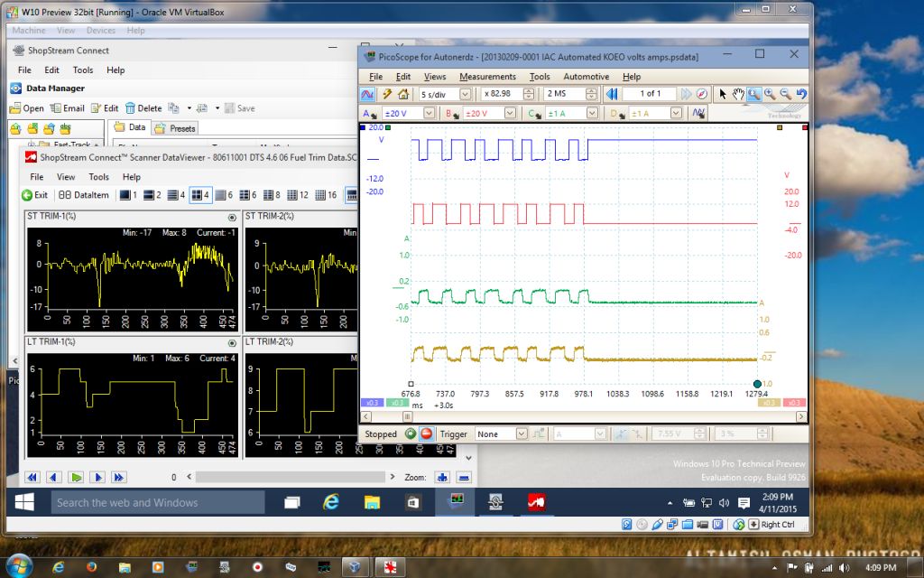This screenshot has height=578, width=924.
Task: Toggle lock on ST TRIM-1 graph
Action: [x=232, y=218]
